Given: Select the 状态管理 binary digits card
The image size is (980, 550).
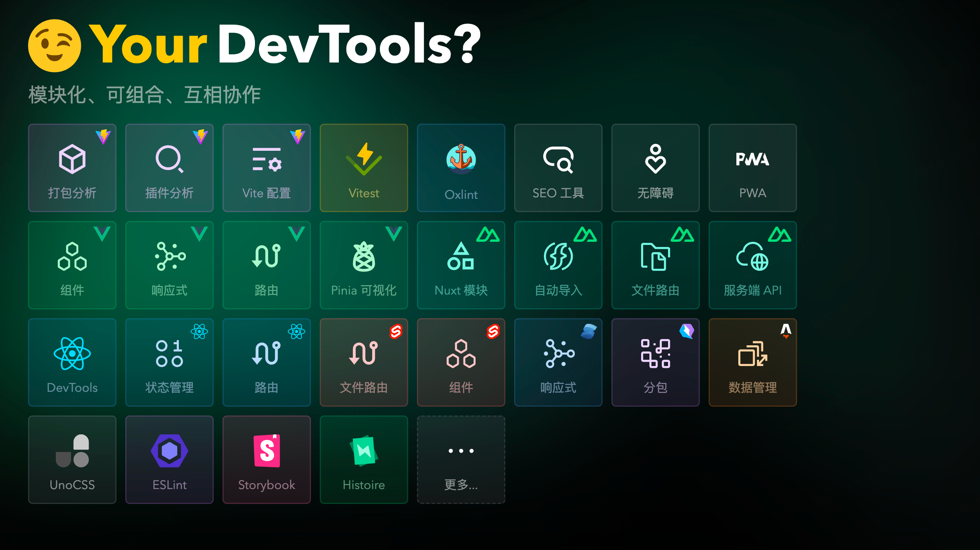Looking at the screenshot, I should click(x=169, y=362).
